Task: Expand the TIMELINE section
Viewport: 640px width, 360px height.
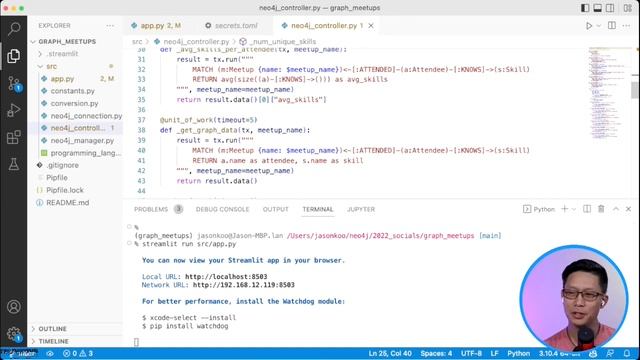Action: [x=53, y=341]
